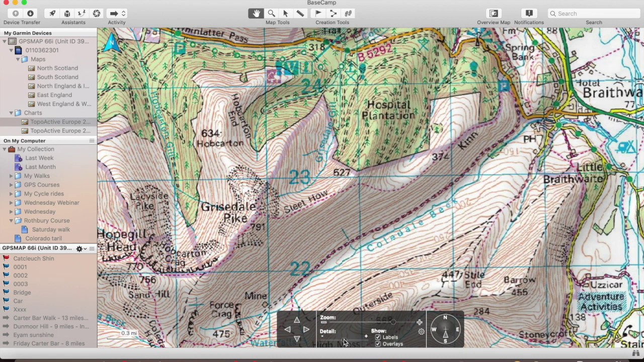Select the East England map
644x362 pixels.
tap(54, 95)
